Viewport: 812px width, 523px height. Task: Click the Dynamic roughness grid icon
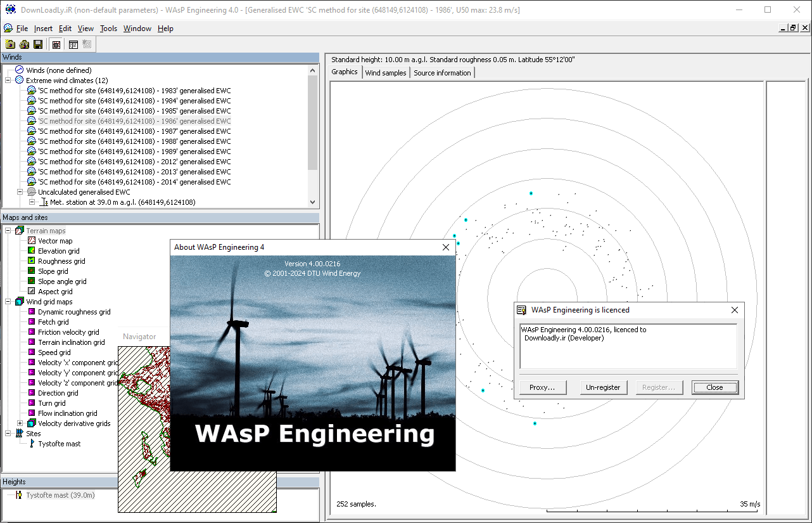point(32,312)
